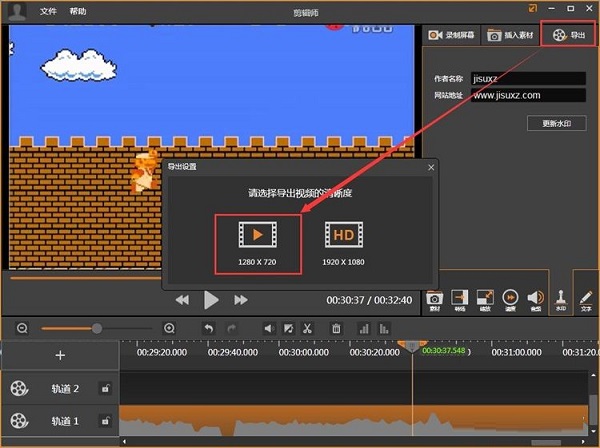
Task: Click the 00:30:00.000 mark on timeline ruler
Action: pyautogui.click(x=304, y=352)
